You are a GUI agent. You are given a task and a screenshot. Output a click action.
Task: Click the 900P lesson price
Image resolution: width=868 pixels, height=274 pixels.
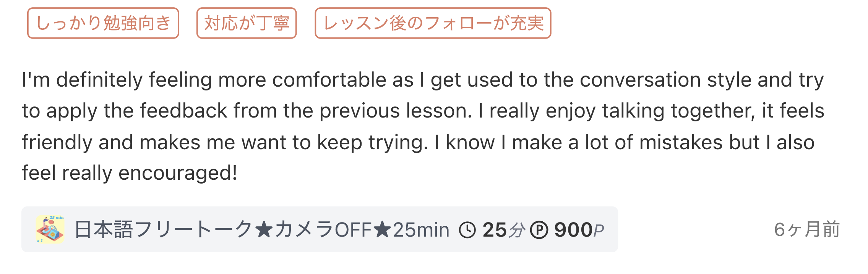pyautogui.click(x=579, y=230)
